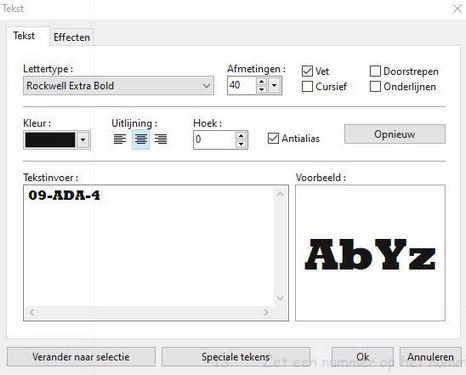Select center text alignment icon

(x=141, y=139)
